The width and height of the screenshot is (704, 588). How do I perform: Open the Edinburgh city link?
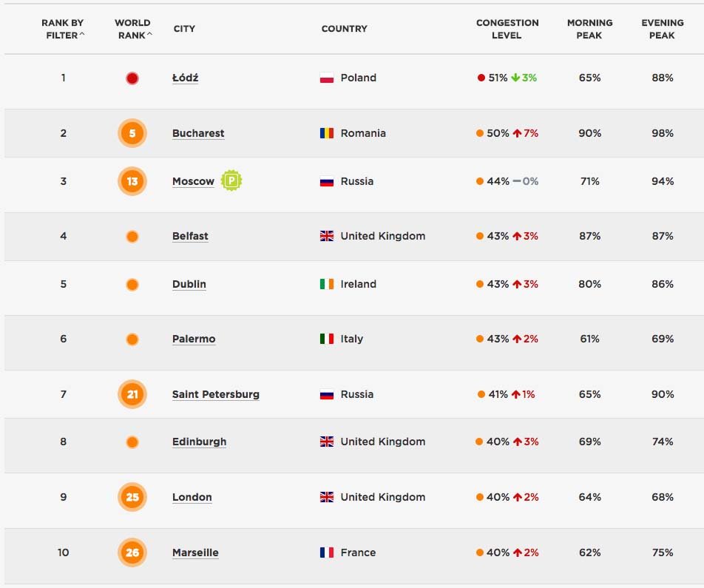(199, 442)
